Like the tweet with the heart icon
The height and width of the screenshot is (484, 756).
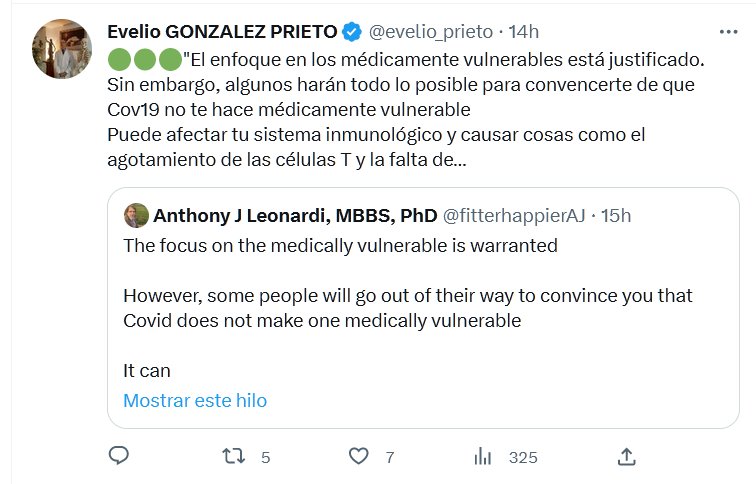359,456
